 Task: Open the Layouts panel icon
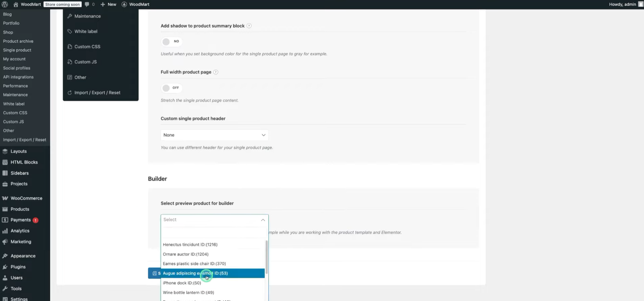click(x=5, y=151)
